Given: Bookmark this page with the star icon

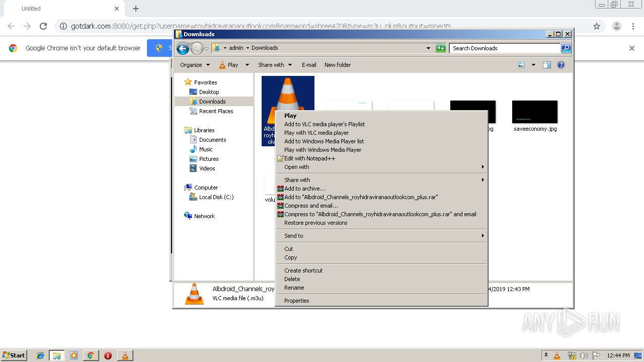Looking at the screenshot, I should click(597, 26).
